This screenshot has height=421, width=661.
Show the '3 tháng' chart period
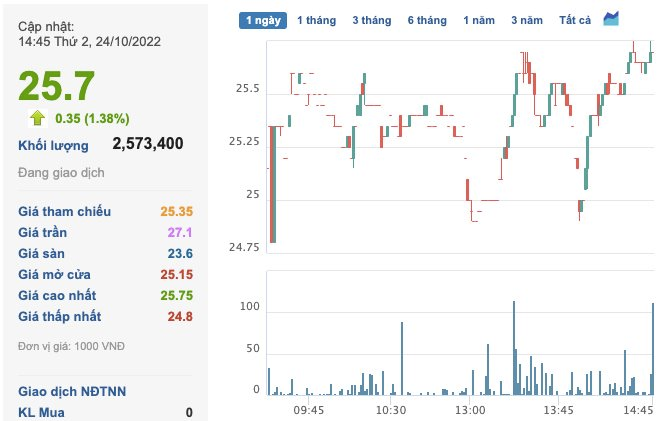point(372,20)
